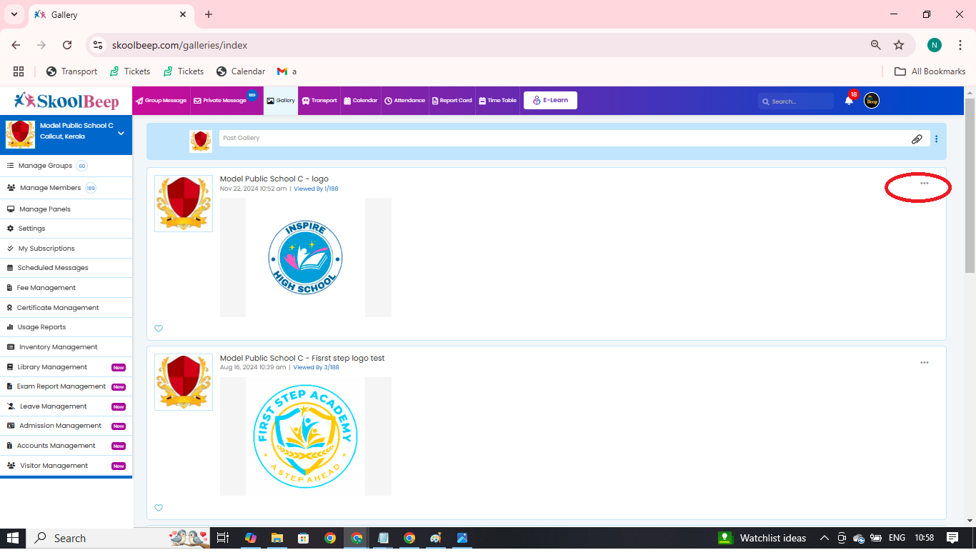Open the Inspire High School image
Image resolution: width=976 pixels, height=560 pixels.
306,258
